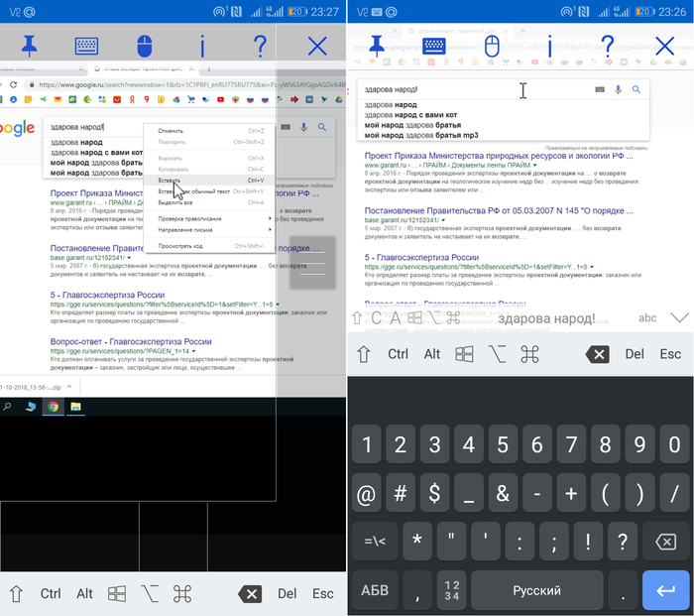Screen dimensions: 694x616
Task: Tap outlined backspace key on right screenshot keyboard
Action: click(666, 542)
